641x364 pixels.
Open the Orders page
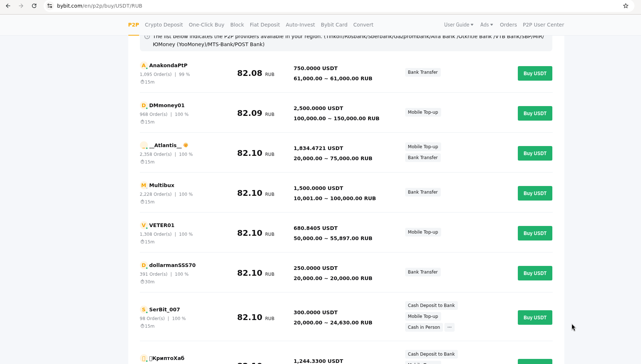coord(508,25)
